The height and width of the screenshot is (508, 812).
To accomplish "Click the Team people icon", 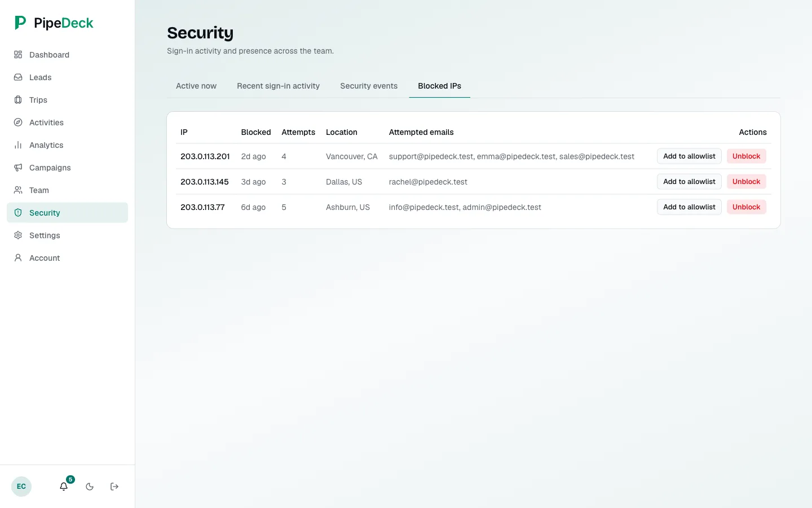I will pos(18,190).
